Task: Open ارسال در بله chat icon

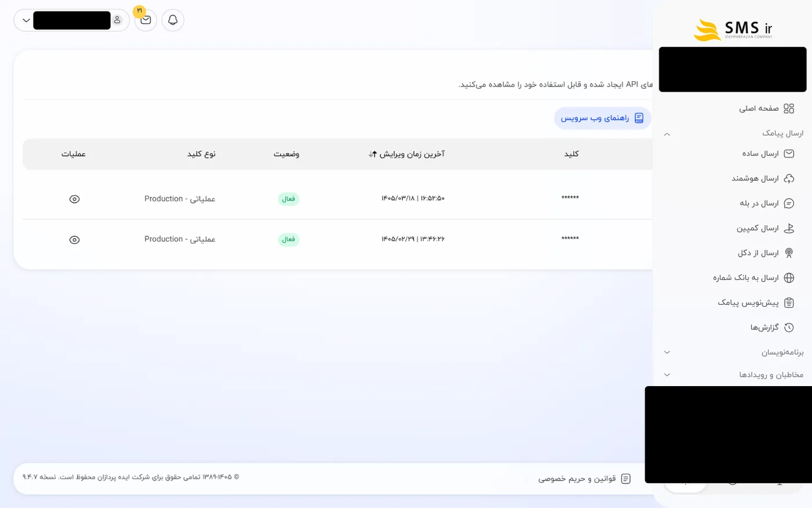Action: tap(789, 204)
